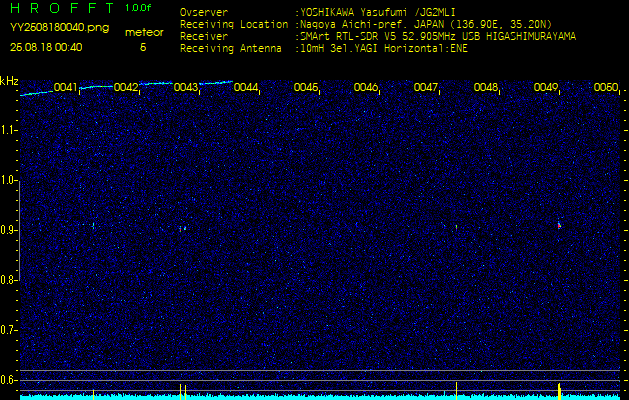Click the 0047 time marker
Viewport: 629px width, 400px height.
click(425, 87)
